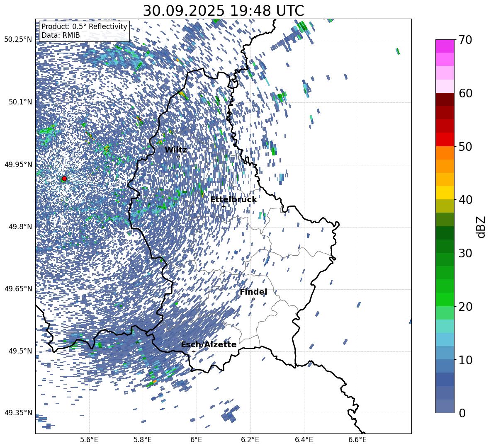Click the 50.25°N latitude label

tap(18, 40)
